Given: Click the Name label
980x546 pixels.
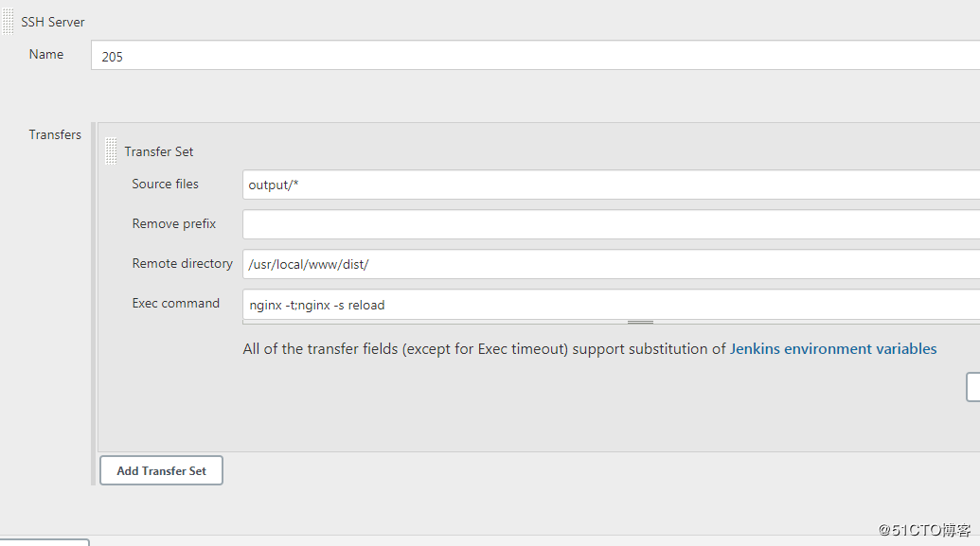Looking at the screenshot, I should 46,54.
